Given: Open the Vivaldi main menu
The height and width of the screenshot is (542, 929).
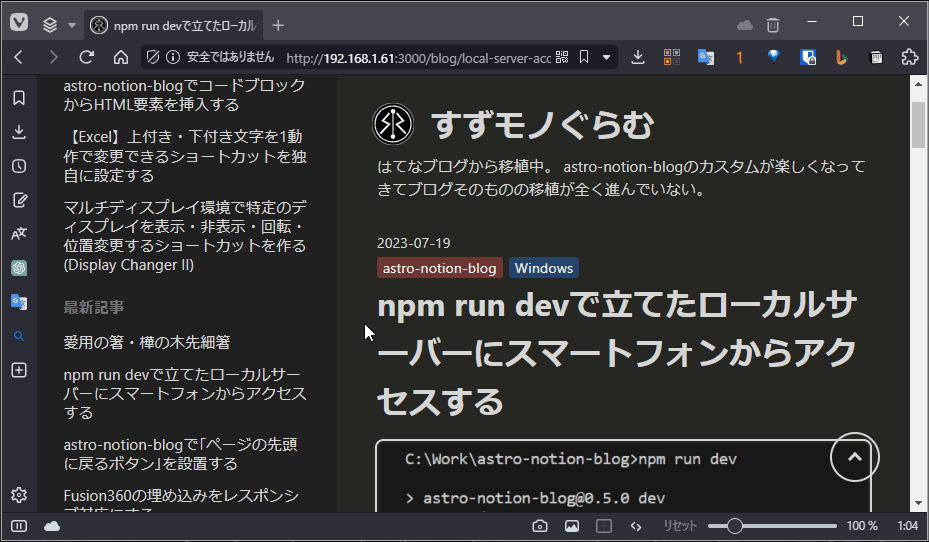Looking at the screenshot, I should pyautogui.click(x=19, y=24).
